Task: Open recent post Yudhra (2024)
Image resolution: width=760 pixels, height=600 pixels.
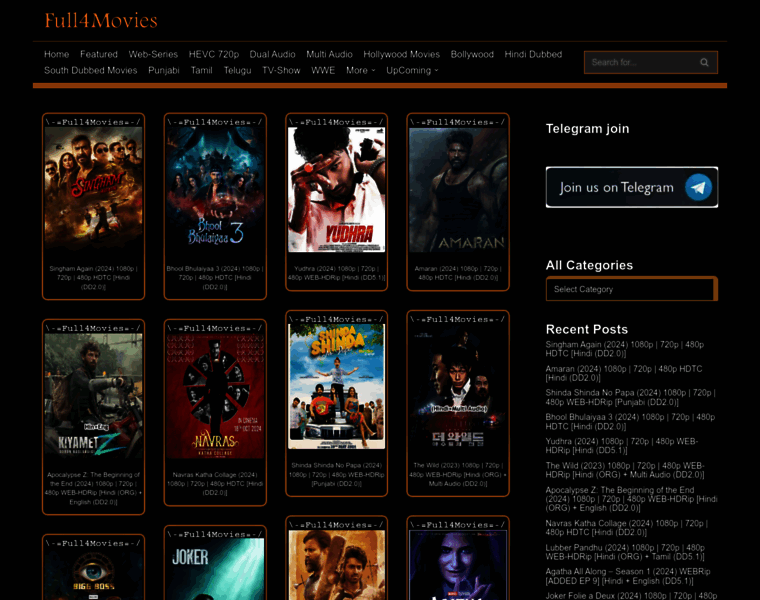Action: [622, 446]
